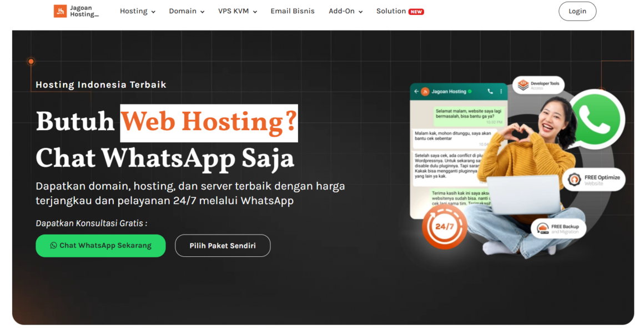Click the verified checkmark beside Jagoan Hosting name

[x=470, y=91]
